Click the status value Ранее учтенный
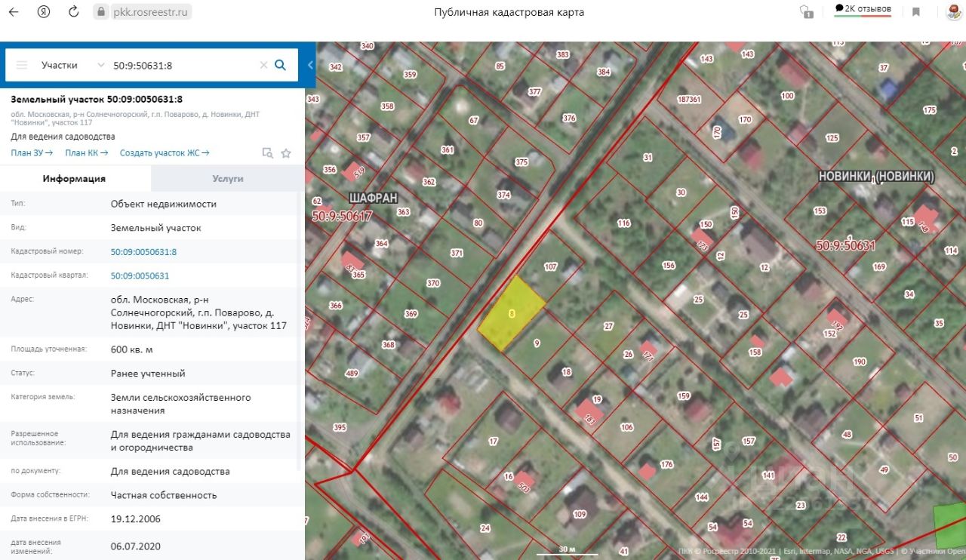Viewport: 966px width, 560px height. (148, 373)
